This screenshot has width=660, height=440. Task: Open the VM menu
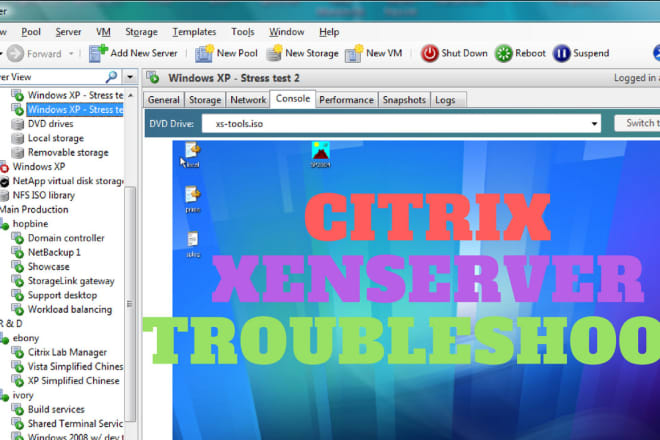(103, 32)
